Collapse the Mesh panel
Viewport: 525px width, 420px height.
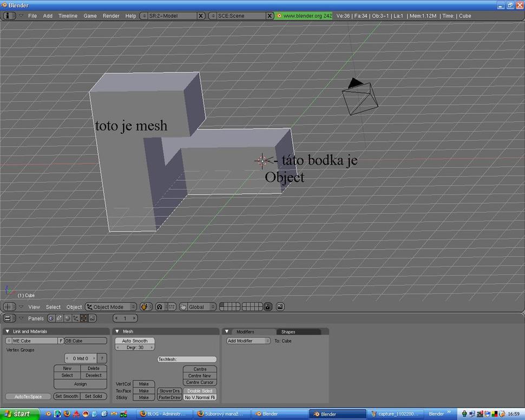point(117,331)
